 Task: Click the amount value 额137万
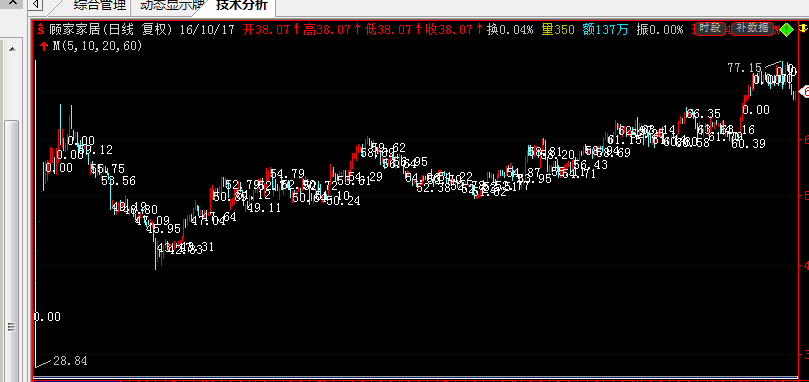point(605,29)
